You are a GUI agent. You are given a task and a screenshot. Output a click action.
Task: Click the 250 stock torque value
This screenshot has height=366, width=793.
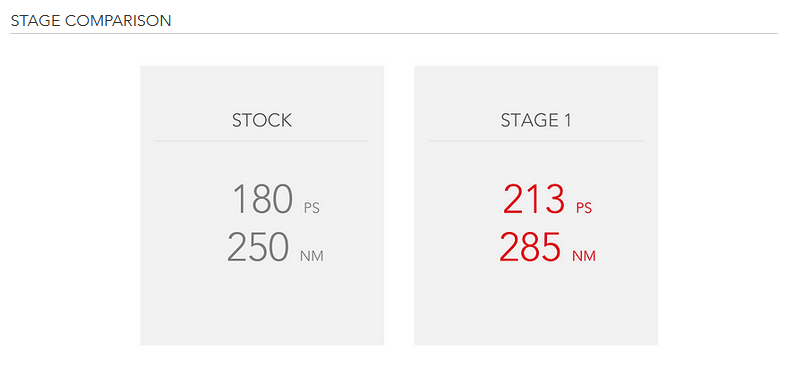258,247
